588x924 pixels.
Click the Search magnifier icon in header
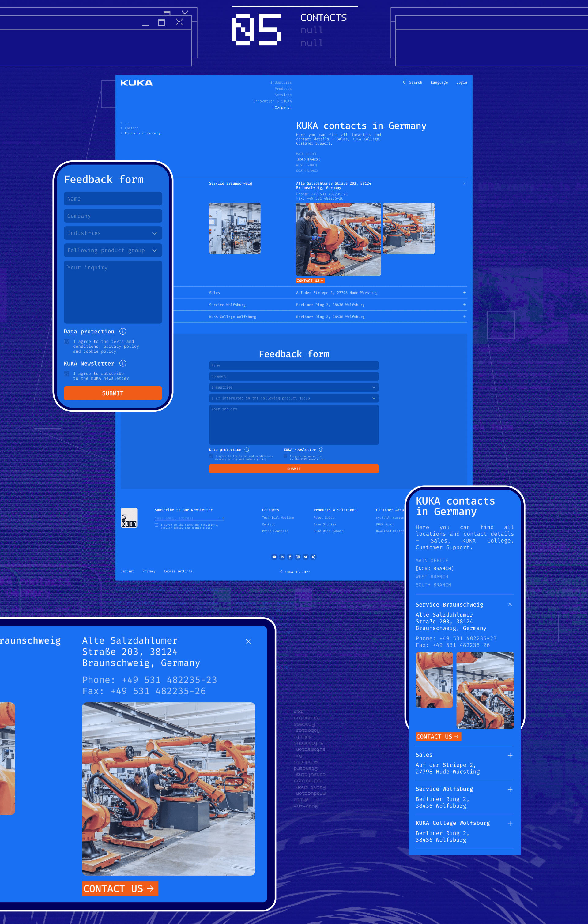coord(405,82)
